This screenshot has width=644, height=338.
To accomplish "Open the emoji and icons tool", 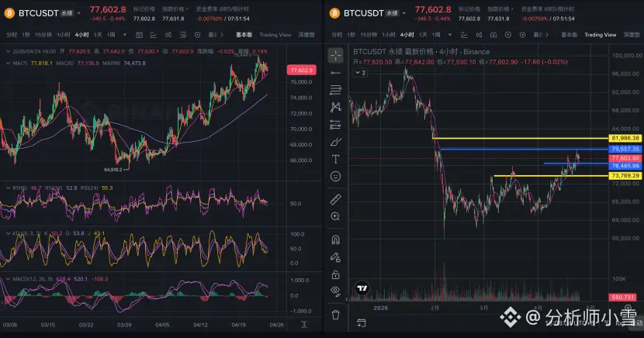I will click(335, 177).
